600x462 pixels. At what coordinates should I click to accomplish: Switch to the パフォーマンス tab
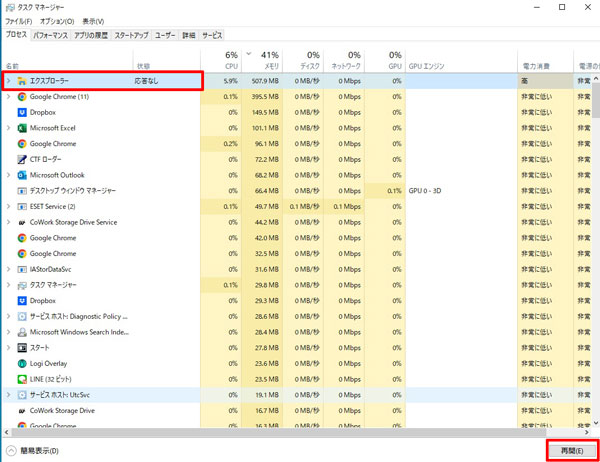[50, 34]
